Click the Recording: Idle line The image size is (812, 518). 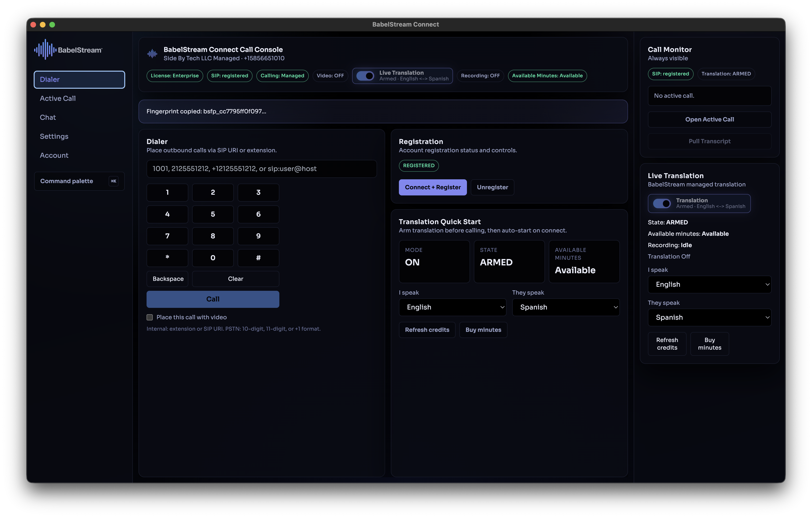[x=670, y=245]
